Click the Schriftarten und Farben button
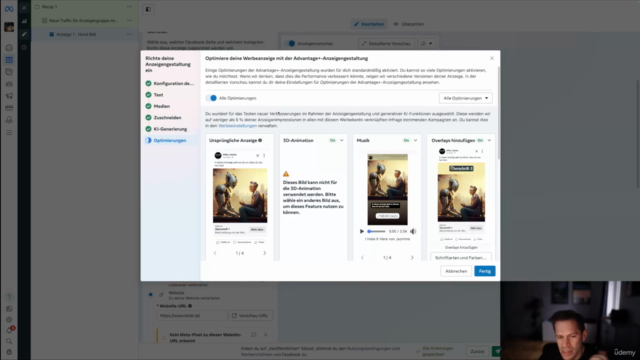The image size is (640, 360). (x=461, y=258)
